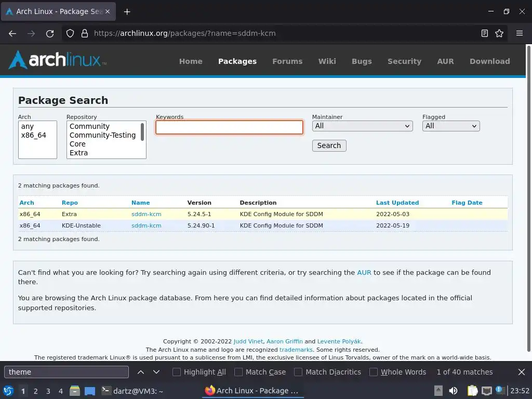532x399 pixels.
Task: Open the tracking protection shield icon
Action: (x=70, y=33)
